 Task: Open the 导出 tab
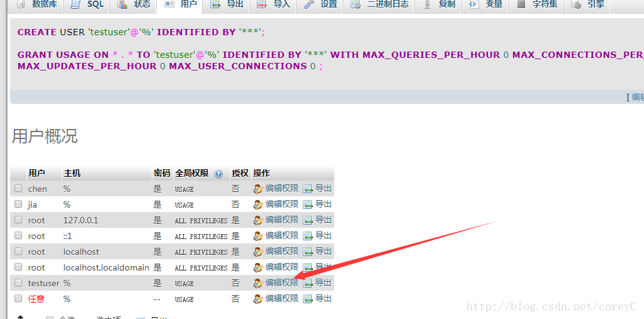click(x=227, y=5)
